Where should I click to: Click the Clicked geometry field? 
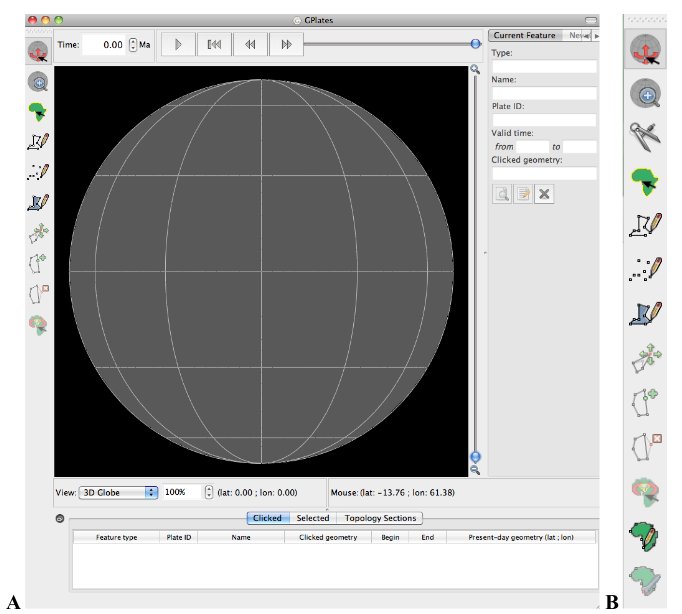click(x=544, y=174)
